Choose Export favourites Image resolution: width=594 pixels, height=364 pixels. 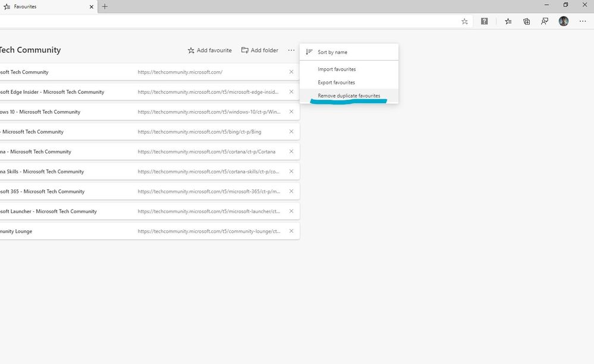coord(349,83)
